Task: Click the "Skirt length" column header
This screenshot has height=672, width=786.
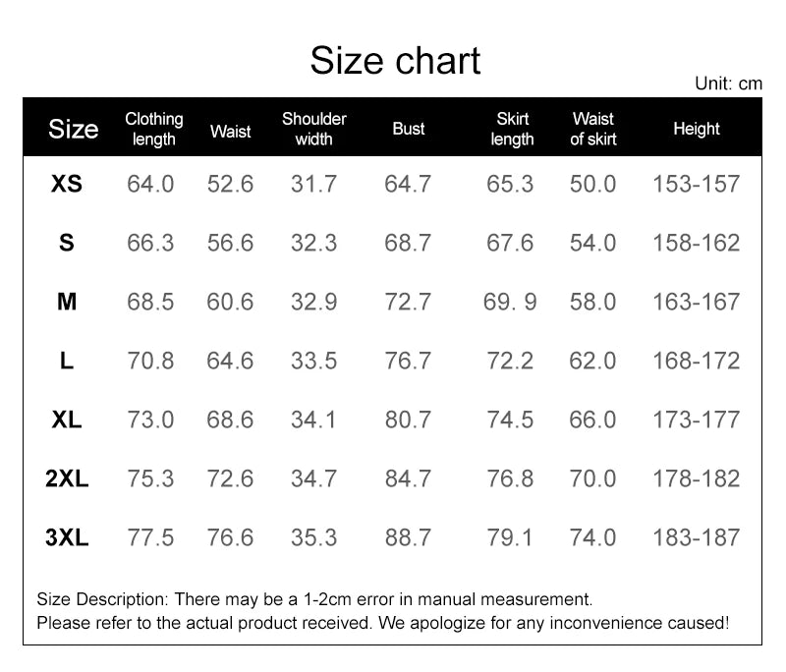Action: (513, 129)
